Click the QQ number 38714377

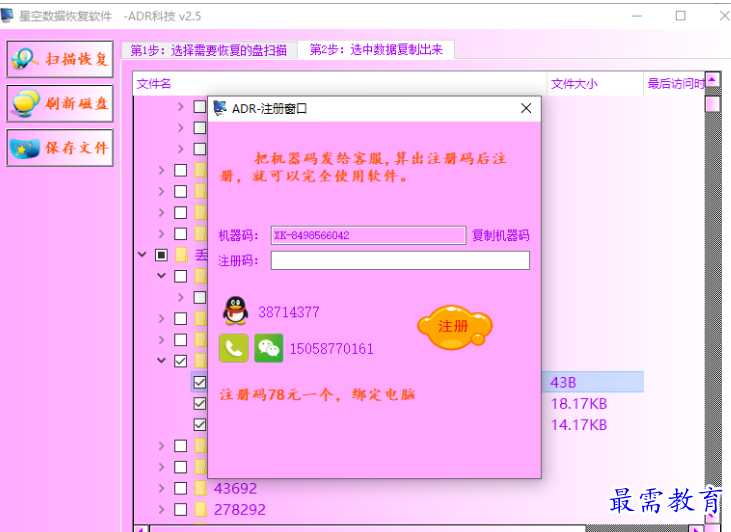(x=289, y=312)
